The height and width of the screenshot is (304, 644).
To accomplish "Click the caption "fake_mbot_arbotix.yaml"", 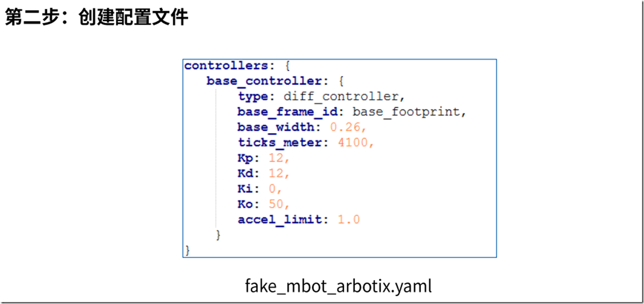I will tap(338, 286).
